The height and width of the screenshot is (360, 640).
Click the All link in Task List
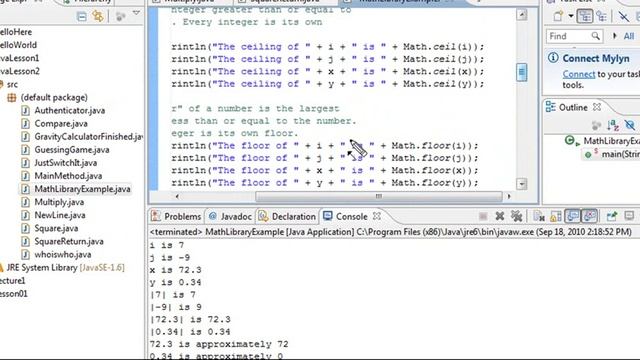tap(629, 36)
